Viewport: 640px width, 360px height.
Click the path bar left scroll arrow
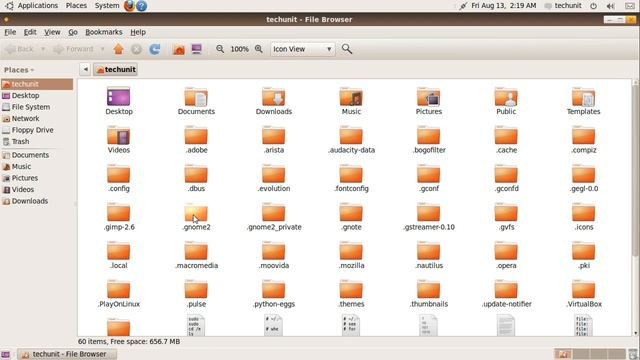point(85,69)
